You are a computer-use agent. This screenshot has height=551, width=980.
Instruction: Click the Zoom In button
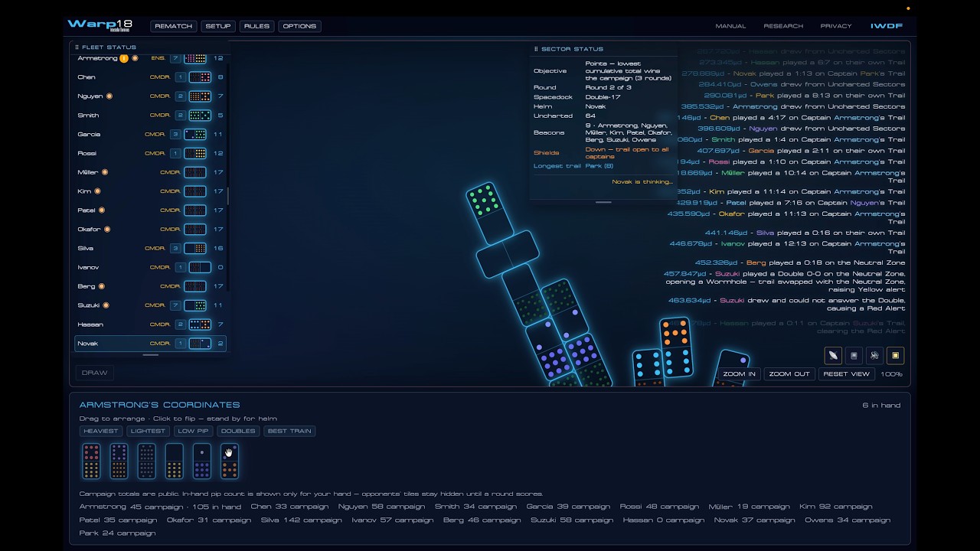coord(740,374)
